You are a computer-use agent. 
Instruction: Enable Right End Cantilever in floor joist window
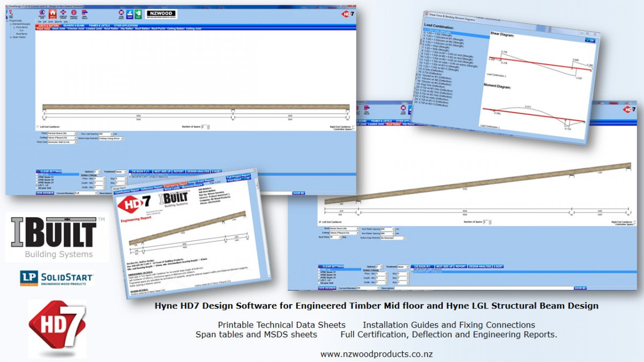(354, 127)
